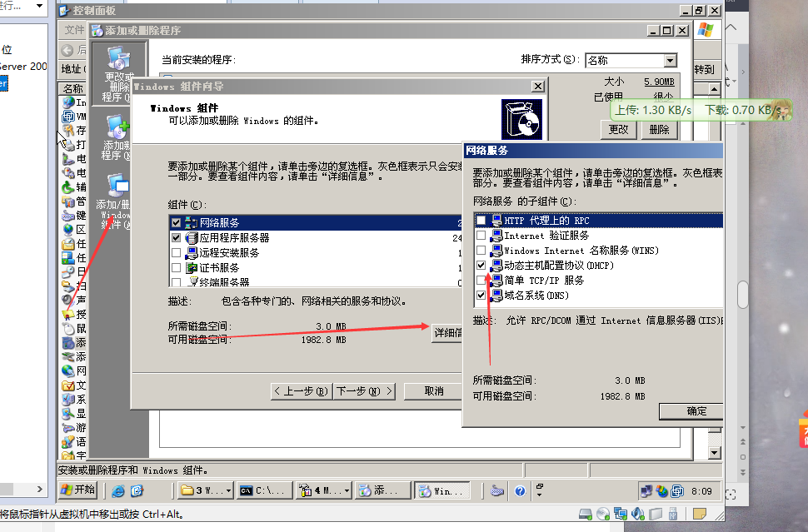This screenshot has width=808, height=532.
Task: Open the regional options globe icon
Action: tap(68, 229)
